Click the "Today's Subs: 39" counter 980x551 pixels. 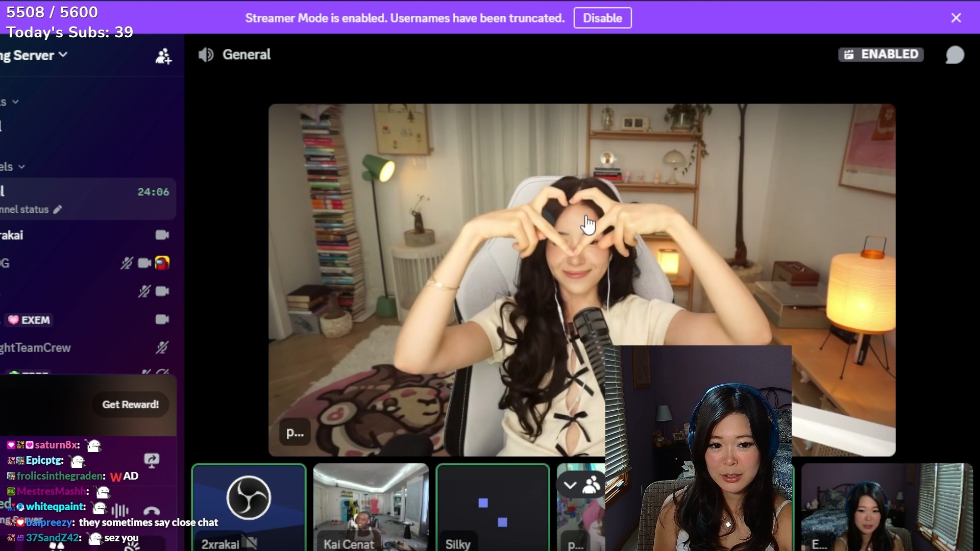tap(70, 32)
